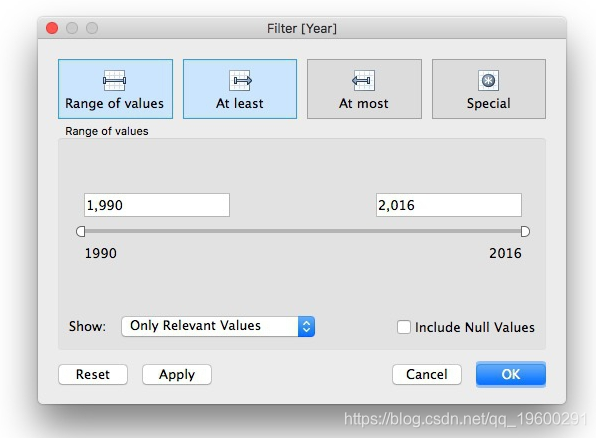Confirm the filter with OK
Viewport: 596px width, 438px height.
pos(511,375)
